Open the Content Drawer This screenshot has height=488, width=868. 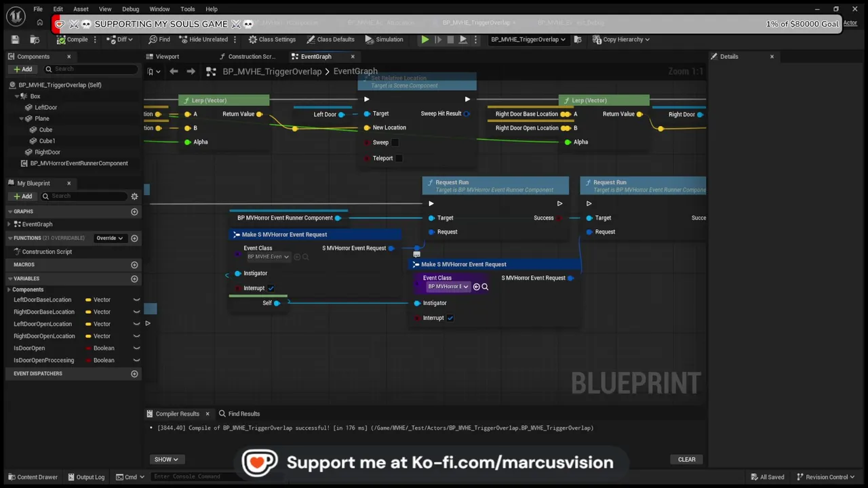pyautogui.click(x=33, y=477)
